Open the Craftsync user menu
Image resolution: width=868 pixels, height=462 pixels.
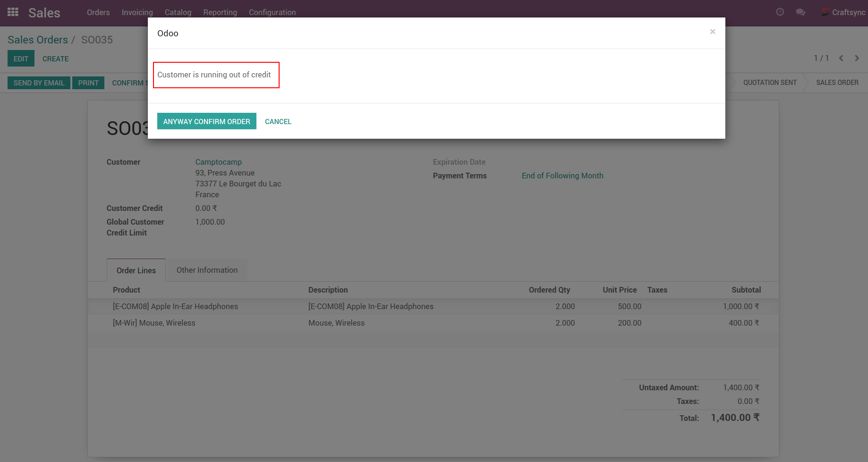[843, 12]
